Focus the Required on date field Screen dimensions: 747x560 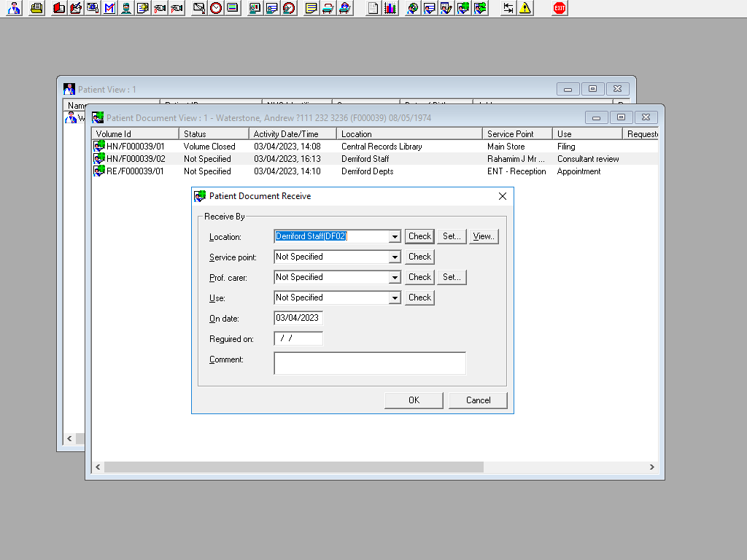point(298,338)
